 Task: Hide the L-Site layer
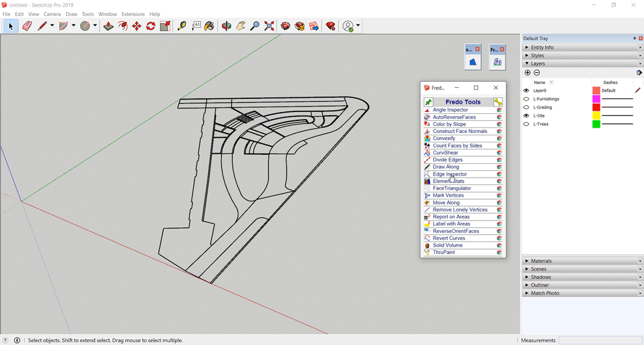pos(526,116)
